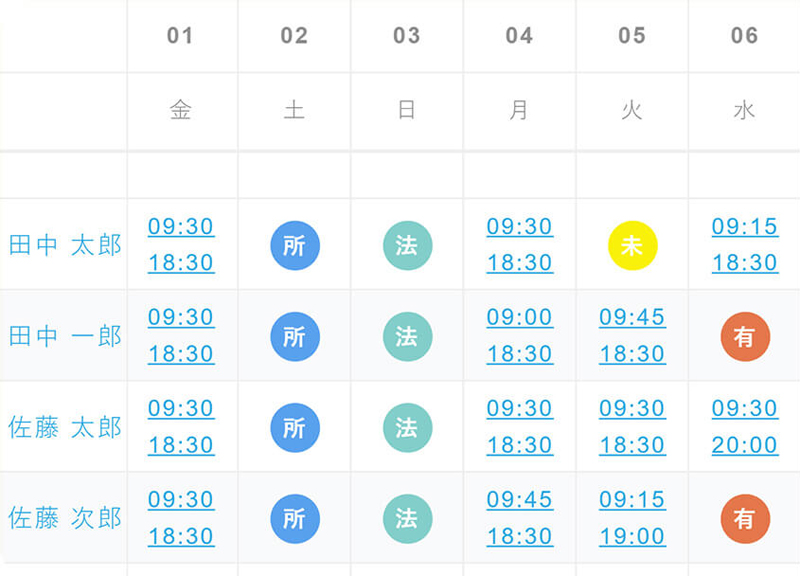Click 佐藤 次郎's orange 有 icon on day 06
Image resolution: width=800 pixels, height=576 pixels.
(745, 519)
